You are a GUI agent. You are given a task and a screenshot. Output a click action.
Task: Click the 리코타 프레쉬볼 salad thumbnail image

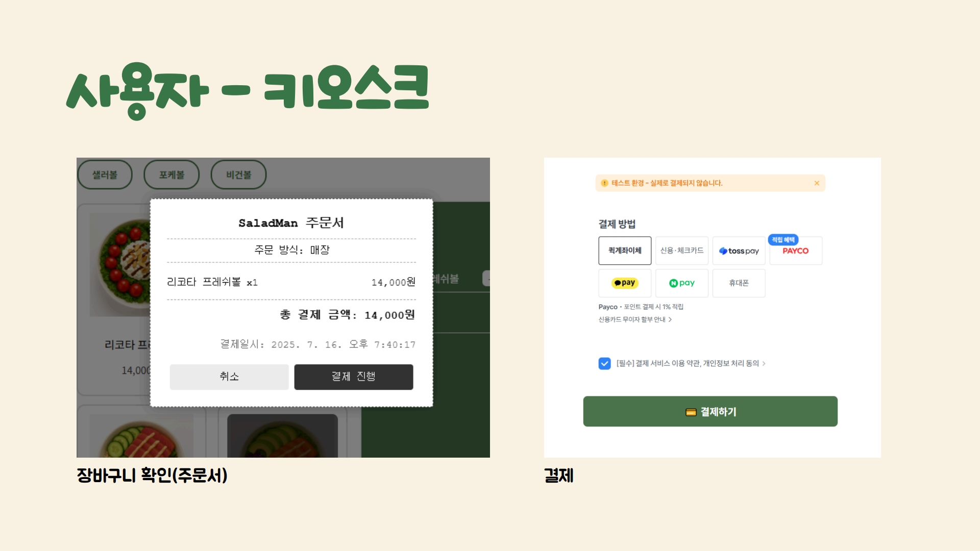point(120,264)
